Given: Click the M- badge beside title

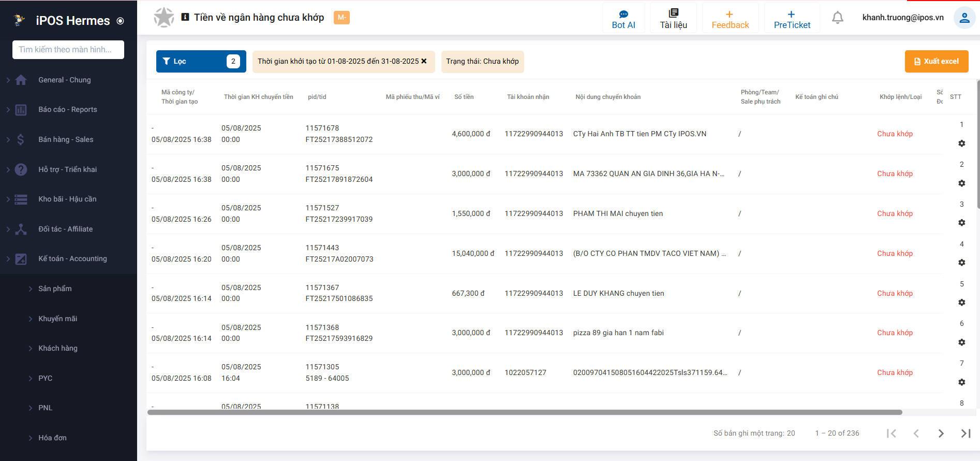Looking at the screenshot, I should [x=341, y=17].
